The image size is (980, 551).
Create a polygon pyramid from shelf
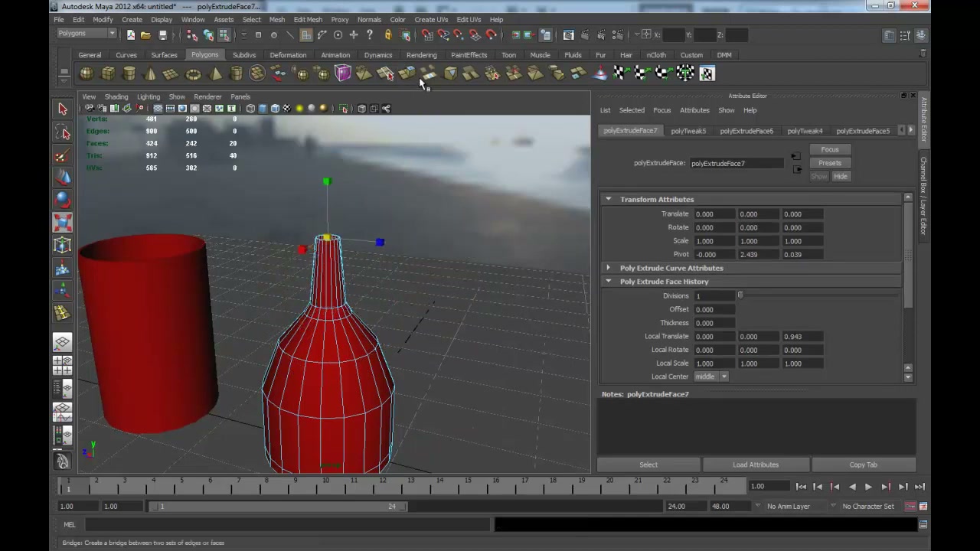215,73
